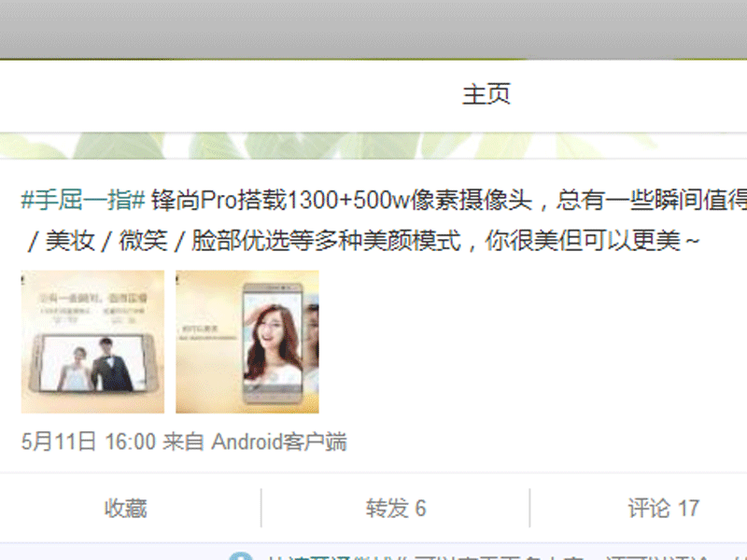This screenshot has width=747, height=560.
Task: Open the Android客户端 source link
Action: pyautogui.click(x=279, y=441)
